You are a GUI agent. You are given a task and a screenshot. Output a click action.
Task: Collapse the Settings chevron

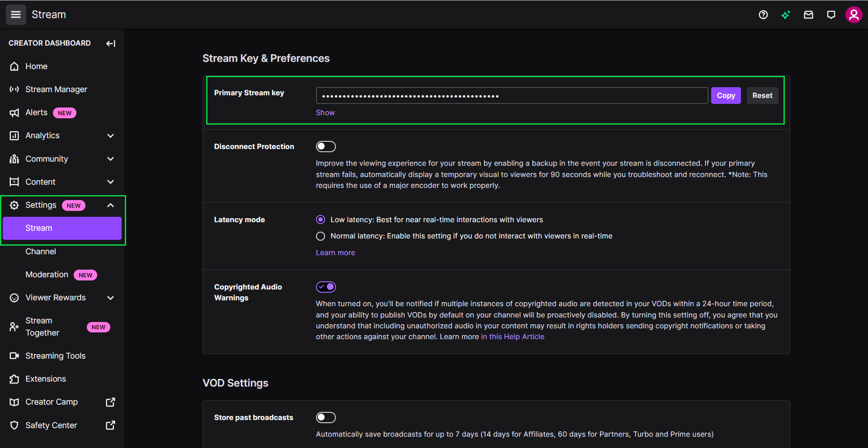point(110,205)
